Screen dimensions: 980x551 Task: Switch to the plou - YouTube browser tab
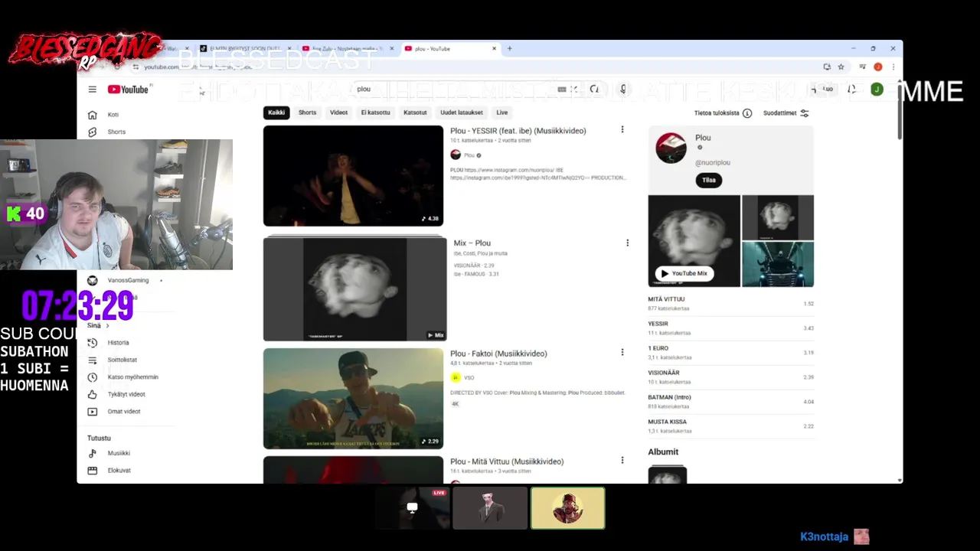click(x=448, y=49)
